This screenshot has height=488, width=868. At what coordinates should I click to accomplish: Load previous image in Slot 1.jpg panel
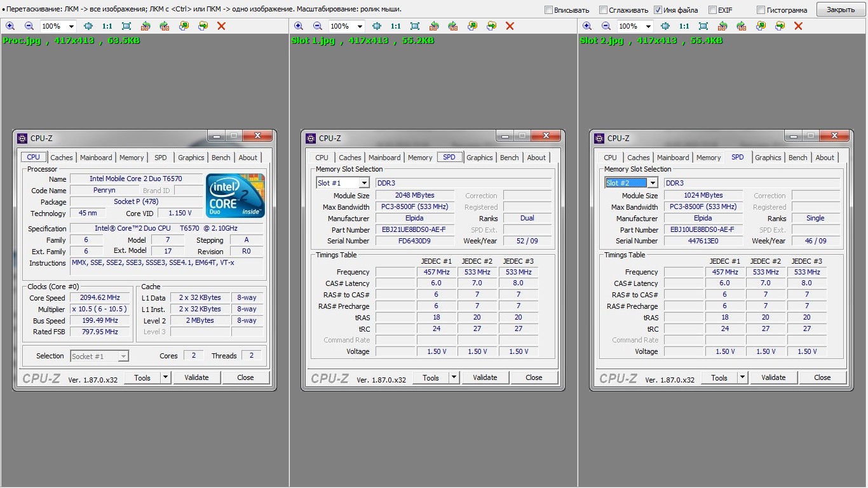pyautogui.click(x=472, y=26)
